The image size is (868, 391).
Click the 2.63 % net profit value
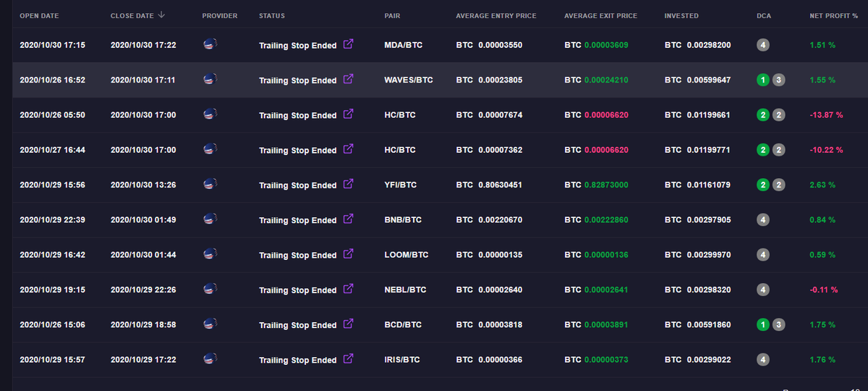(822, 185)
